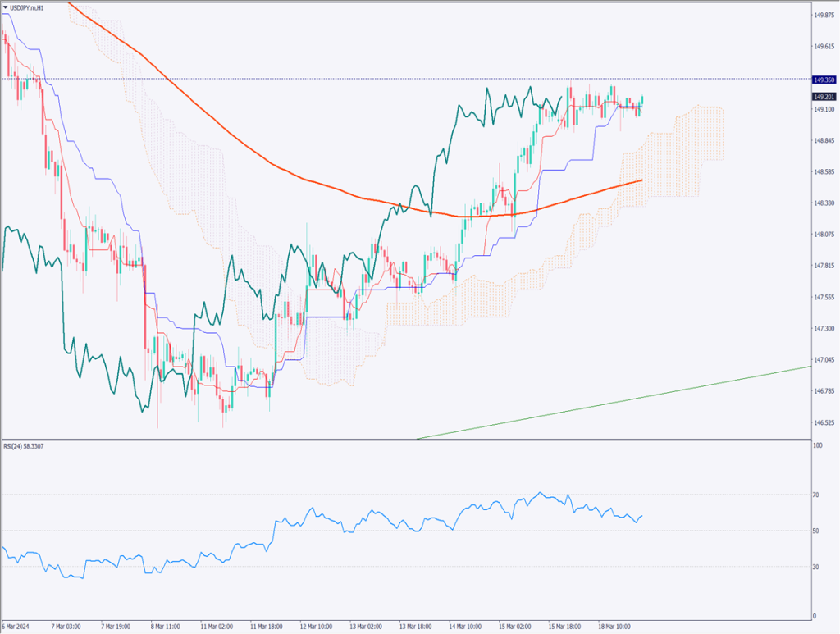This screenshot has width=840, height=634.
Task: Click the 14 Mar 10:00 time label
Action: pos(463,626)
